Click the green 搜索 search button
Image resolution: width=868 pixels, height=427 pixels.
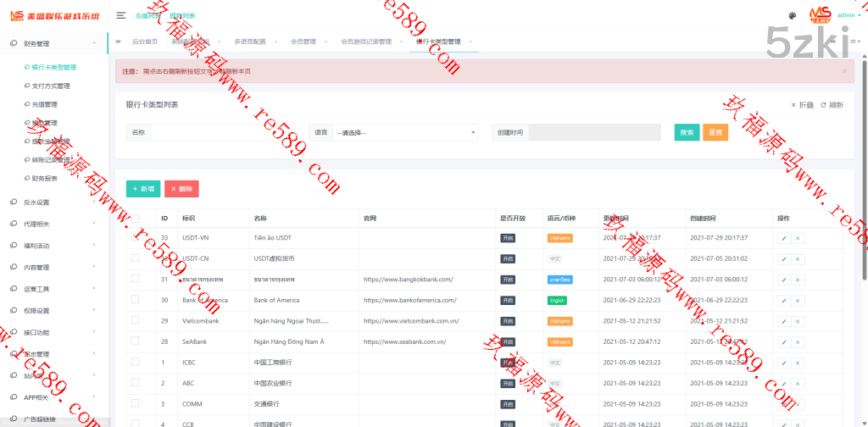(x=687, y=132)
